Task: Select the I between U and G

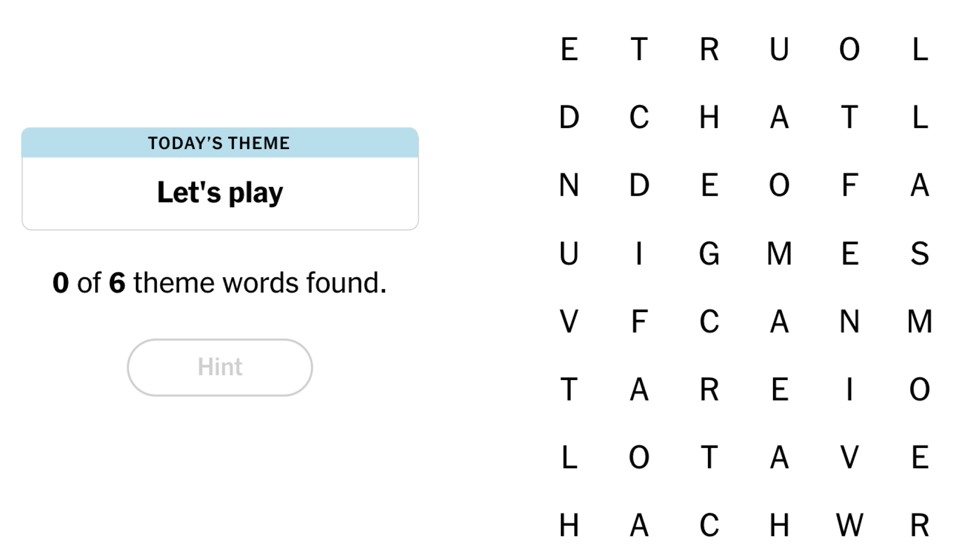Action: coord(639,254)
